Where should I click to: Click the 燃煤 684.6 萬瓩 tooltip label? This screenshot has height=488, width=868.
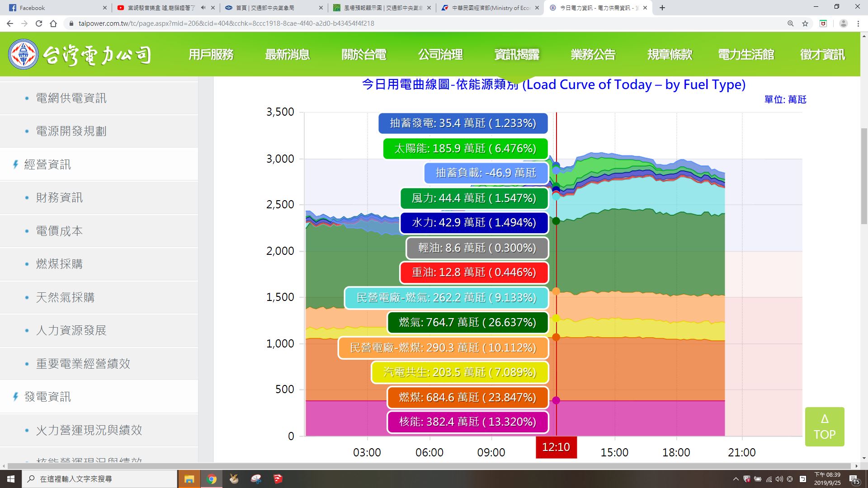pos(467,397)
